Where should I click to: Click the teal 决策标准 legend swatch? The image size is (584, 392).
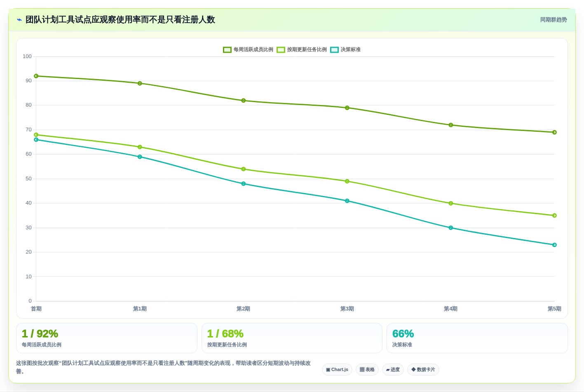coord(335,50)
